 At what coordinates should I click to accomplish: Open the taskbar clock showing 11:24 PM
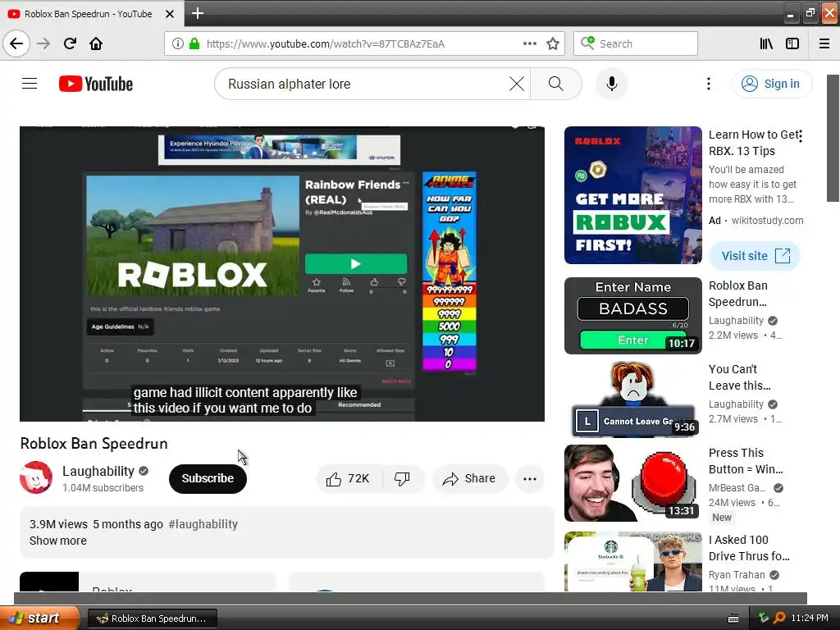click(x=810, y=618)
